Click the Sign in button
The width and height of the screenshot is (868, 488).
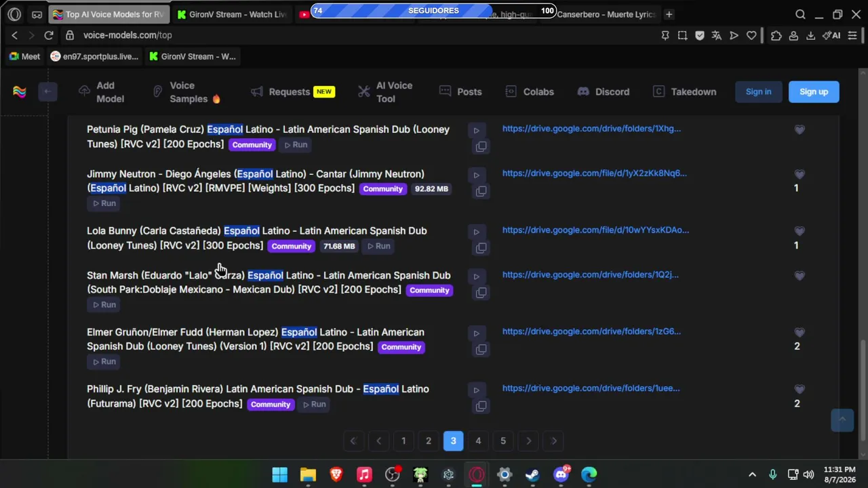(x=758, y=91)
